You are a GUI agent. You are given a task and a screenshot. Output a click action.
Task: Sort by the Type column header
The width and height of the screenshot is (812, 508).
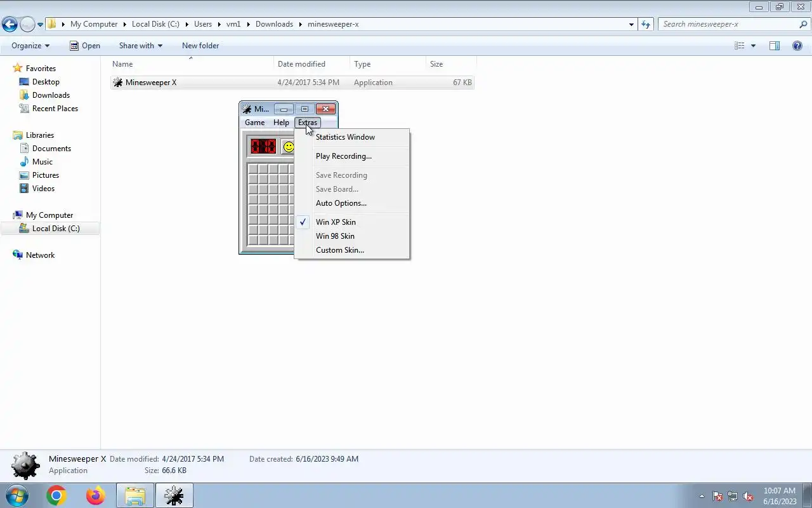click(x=388, y=64)
